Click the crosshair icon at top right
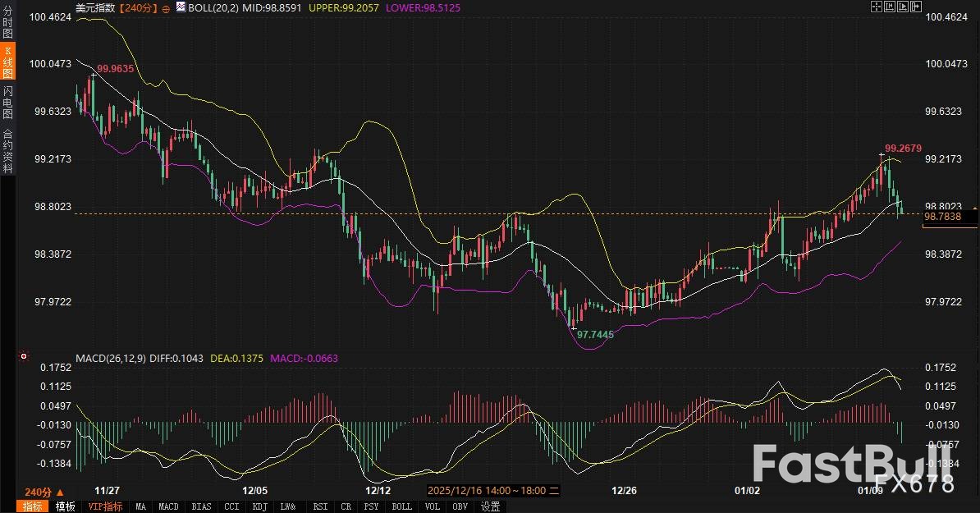Image resolution: width=980 pixels, height=513 pixels. coord(875,7)
